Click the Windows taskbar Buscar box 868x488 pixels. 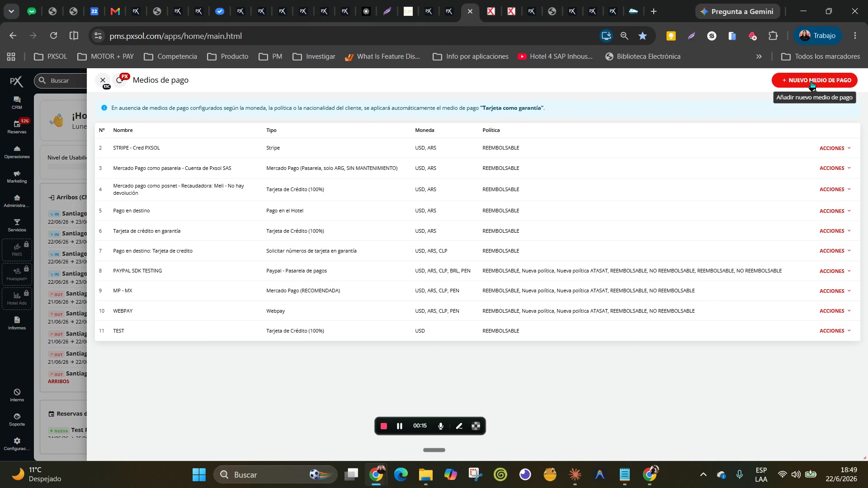[275, 474]
